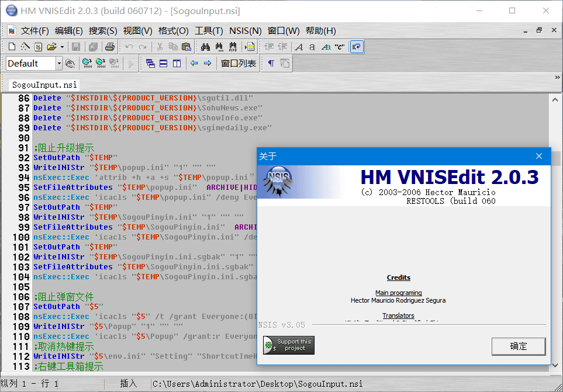Click the Main programing credits link
563x392 pixels.
[x=398, y=293]
